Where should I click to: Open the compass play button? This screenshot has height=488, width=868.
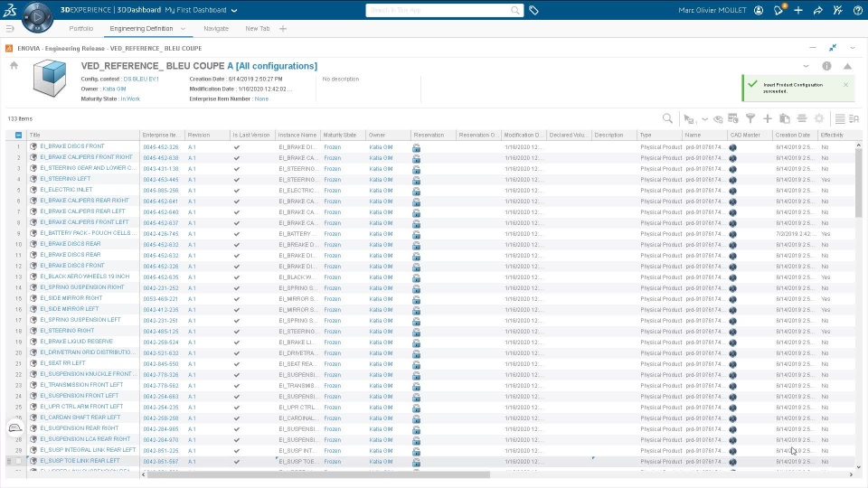pos(37,16)
